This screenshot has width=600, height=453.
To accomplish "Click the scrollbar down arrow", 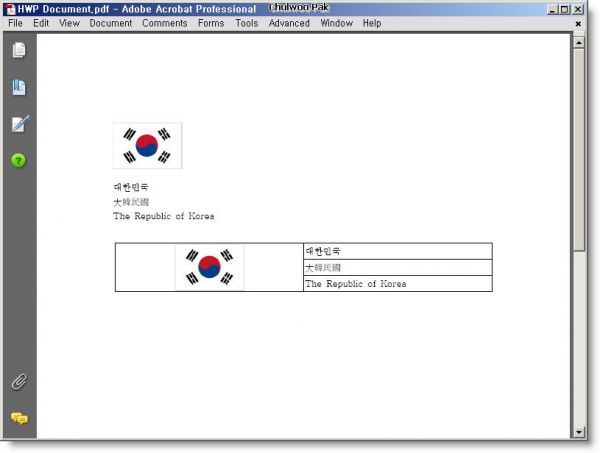I will click(579, 432).
